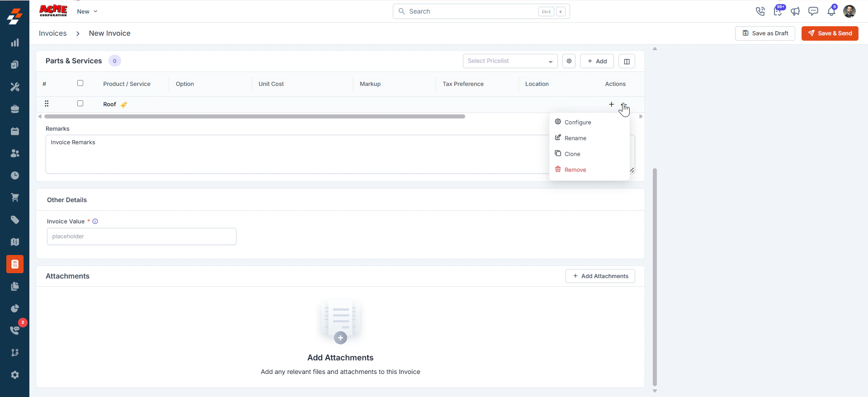This screenshot has width=868, height=397.
Task: Choose Remove from the context menu
Action: pyautogui.click(x=590, y=170)
